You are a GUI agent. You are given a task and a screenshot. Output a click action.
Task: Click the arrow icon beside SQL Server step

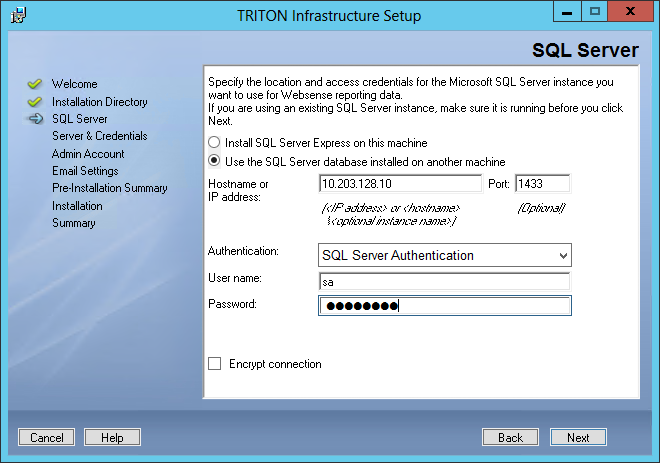point(35,119)
